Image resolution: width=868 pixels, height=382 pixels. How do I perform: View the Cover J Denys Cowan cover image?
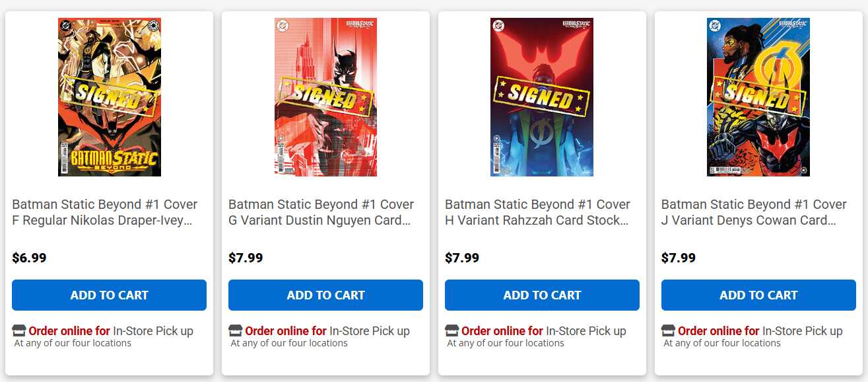pos(758,97)
